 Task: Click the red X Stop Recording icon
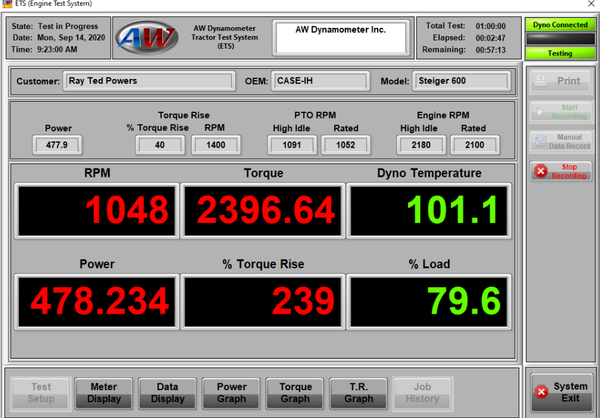(541, 171)
